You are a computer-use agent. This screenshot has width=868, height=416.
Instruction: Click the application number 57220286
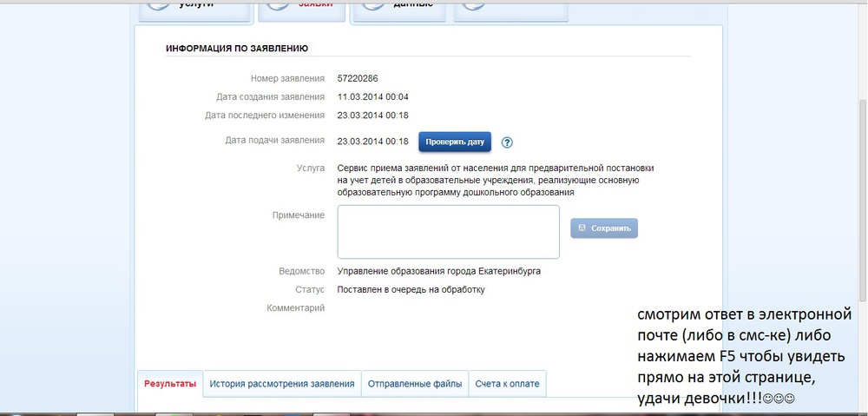point(358,78)
